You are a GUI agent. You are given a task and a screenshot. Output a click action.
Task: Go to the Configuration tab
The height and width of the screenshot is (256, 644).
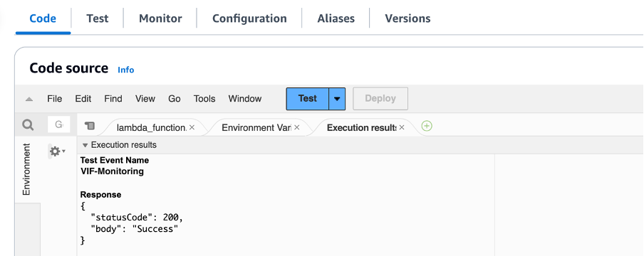(x=249, y=18)
